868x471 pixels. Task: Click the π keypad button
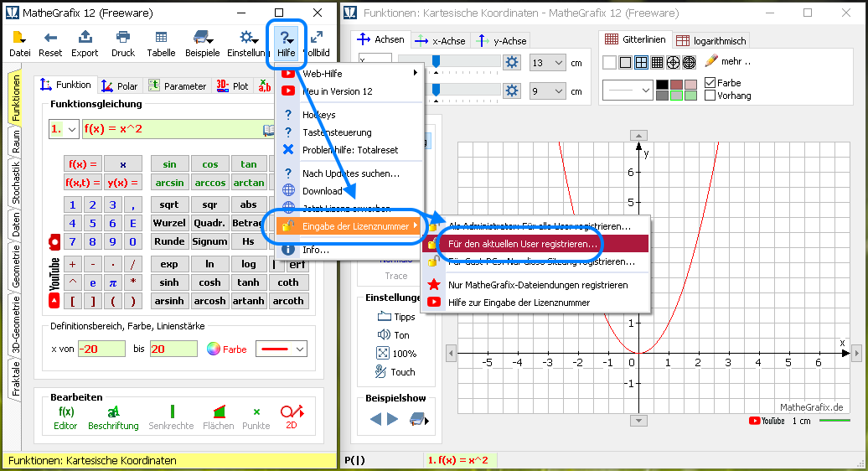click(x=113, y=282)
